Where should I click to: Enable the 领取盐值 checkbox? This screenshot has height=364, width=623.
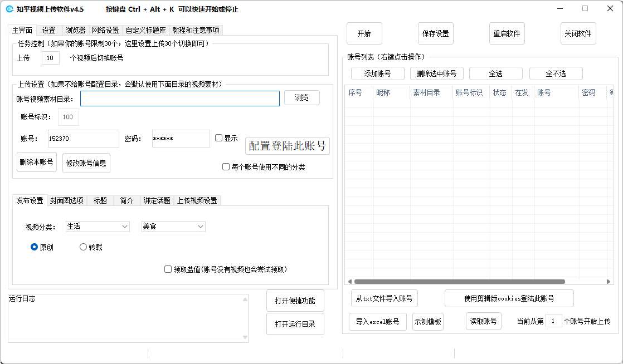[168, 269]
